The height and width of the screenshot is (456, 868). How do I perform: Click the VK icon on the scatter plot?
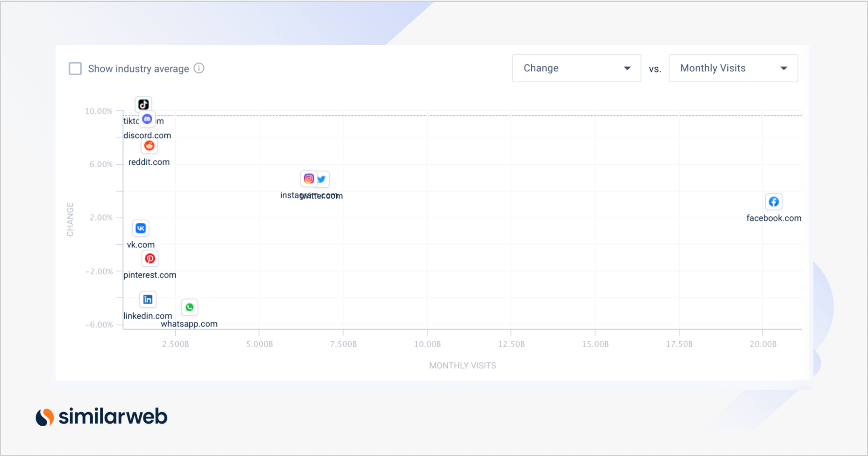click(x=141, y=228)
